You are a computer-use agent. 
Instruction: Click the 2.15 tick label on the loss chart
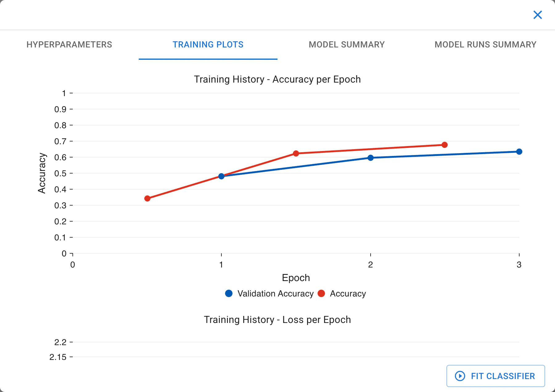[x=58, y=357]
